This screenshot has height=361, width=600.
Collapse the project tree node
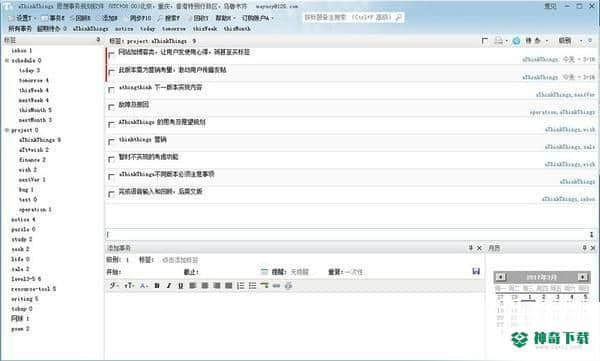click(7, 130)
